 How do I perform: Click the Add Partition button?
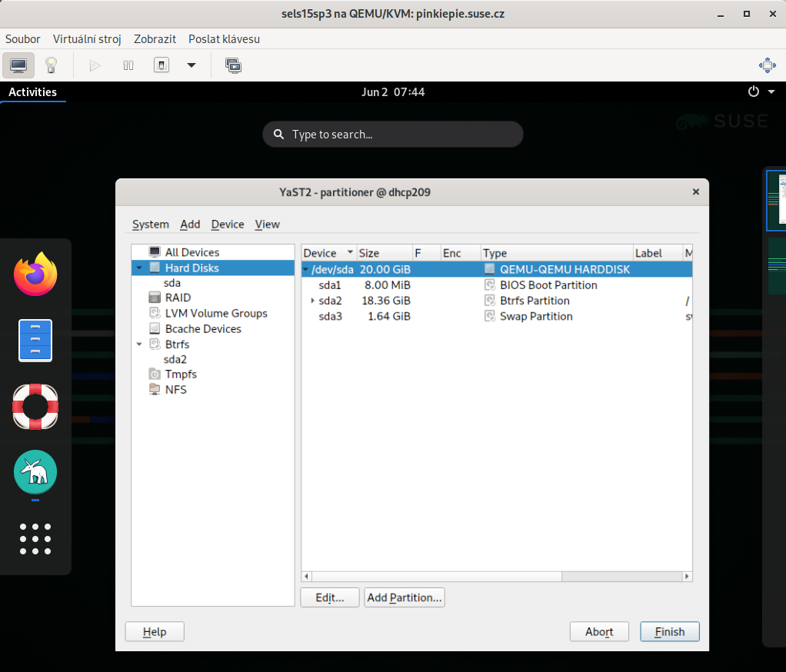[404, 597]
